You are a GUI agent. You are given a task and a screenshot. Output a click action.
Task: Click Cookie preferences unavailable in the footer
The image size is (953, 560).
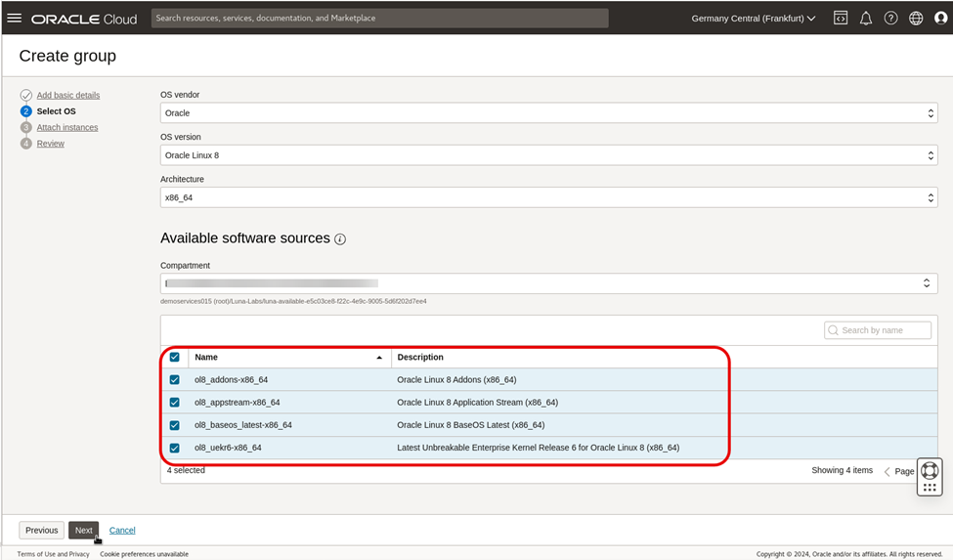pos(144,554)
